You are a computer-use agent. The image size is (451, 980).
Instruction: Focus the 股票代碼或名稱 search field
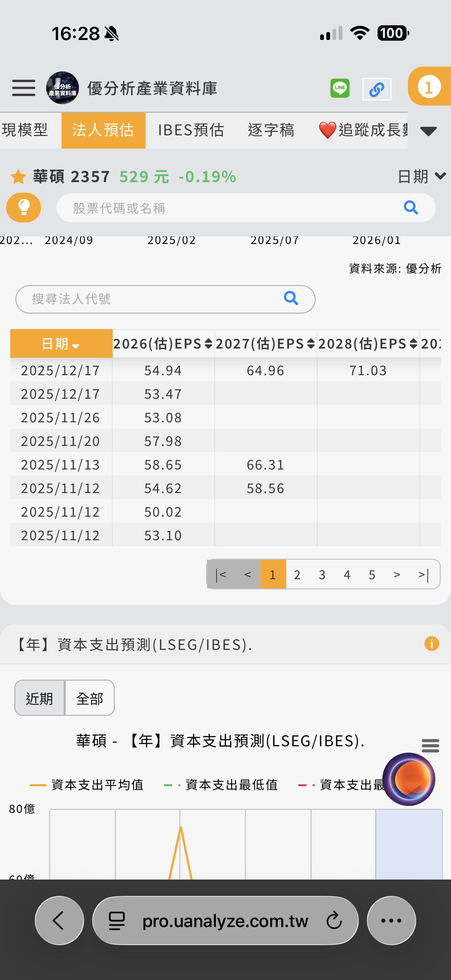pos(246,208)
